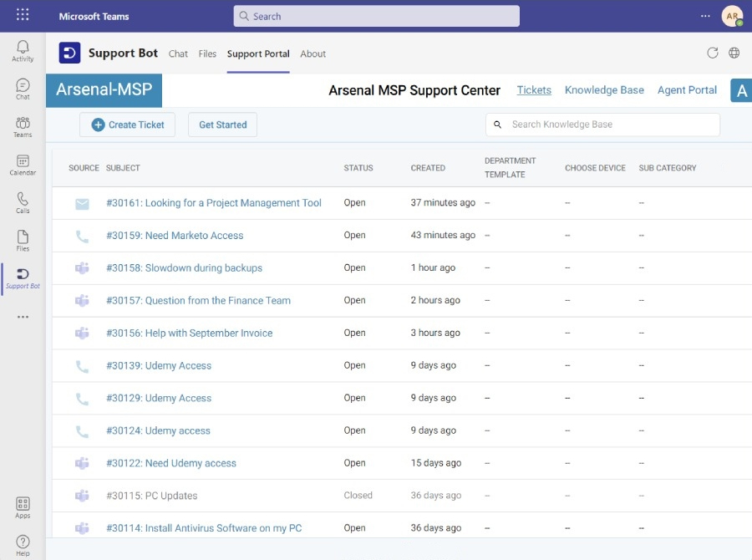Image resolution: width=752 pixels, height=560 pixels.
Task: Focus the Search Knowledge Base field
Action: tap(602, 125)
